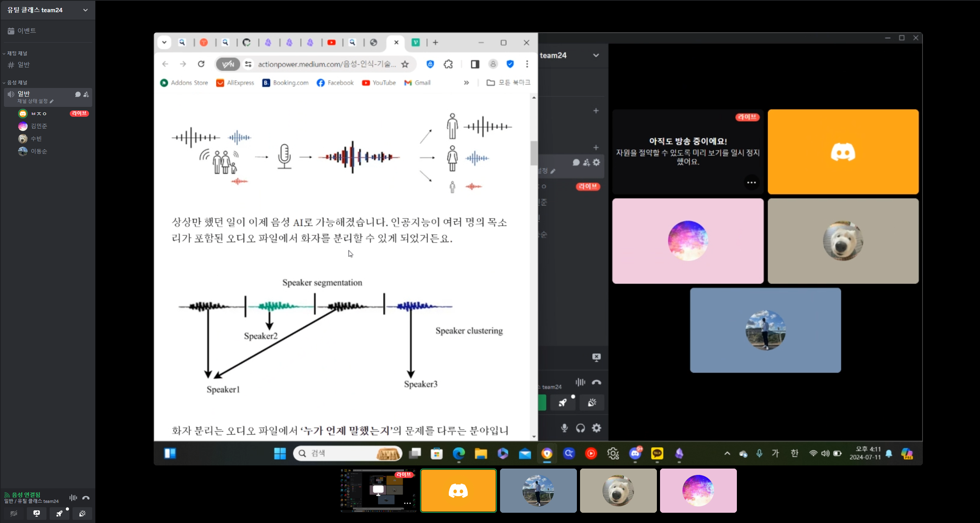980x523 pixels.
Task: Start an activity with the rocket icon
Action: click(x=60, y=513)
